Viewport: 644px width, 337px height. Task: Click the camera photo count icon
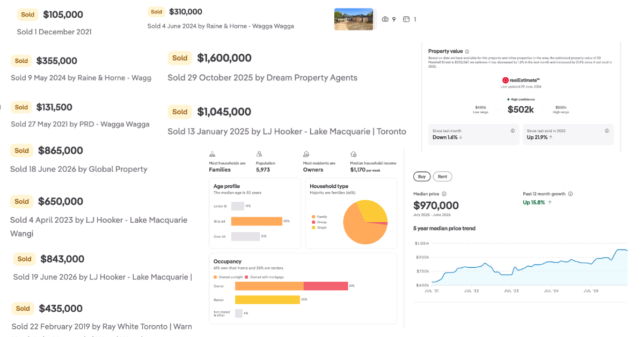coord(385,19)
